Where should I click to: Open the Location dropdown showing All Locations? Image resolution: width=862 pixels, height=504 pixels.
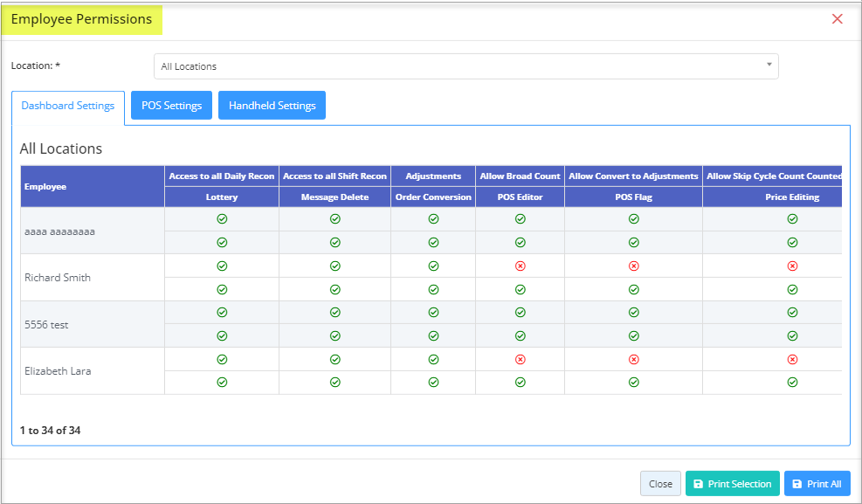click(466, 66)
